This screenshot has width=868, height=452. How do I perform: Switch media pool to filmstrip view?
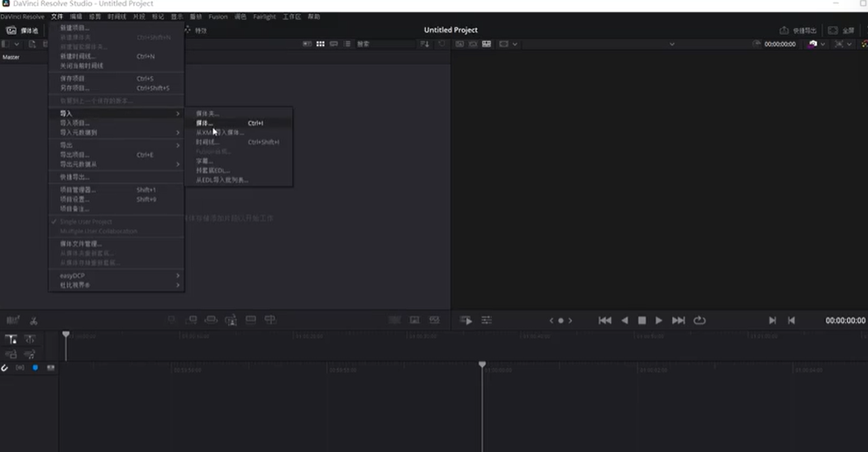tap(334, 44)
